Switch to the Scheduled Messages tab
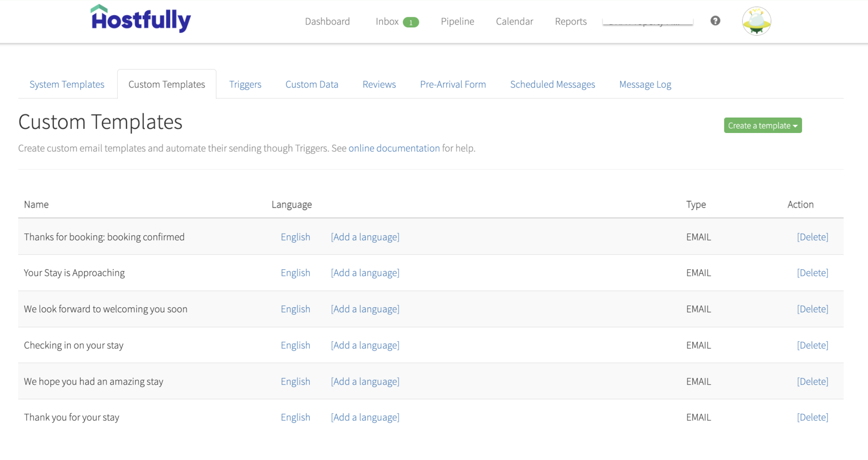 (x=552, y=84)
